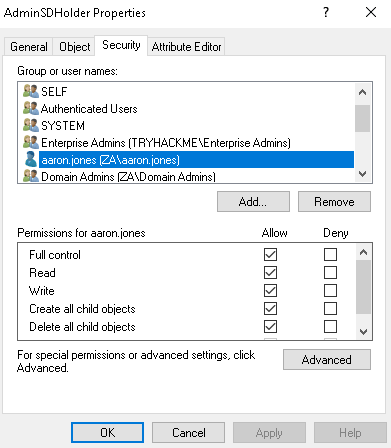This screenshot has height=448, width=391.
Task: Click the Advanced button
Action: click(x=327, y=360)
